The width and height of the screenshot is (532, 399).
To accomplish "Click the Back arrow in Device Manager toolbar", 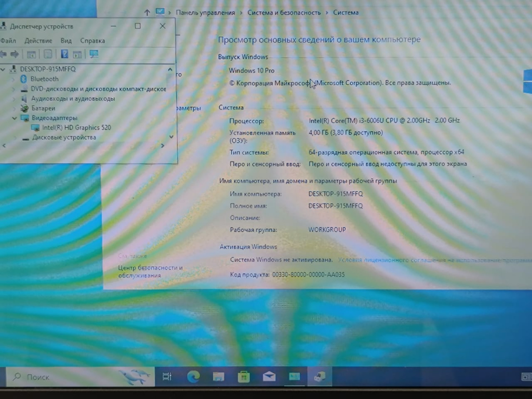I will click(x=3, y=54).
